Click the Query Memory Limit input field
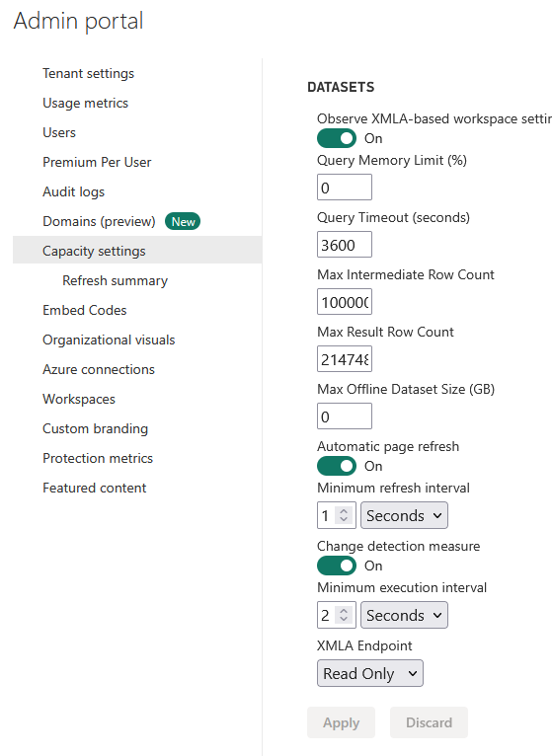The height and width of the screenshot is (756, 552). (x=345, y=188)
